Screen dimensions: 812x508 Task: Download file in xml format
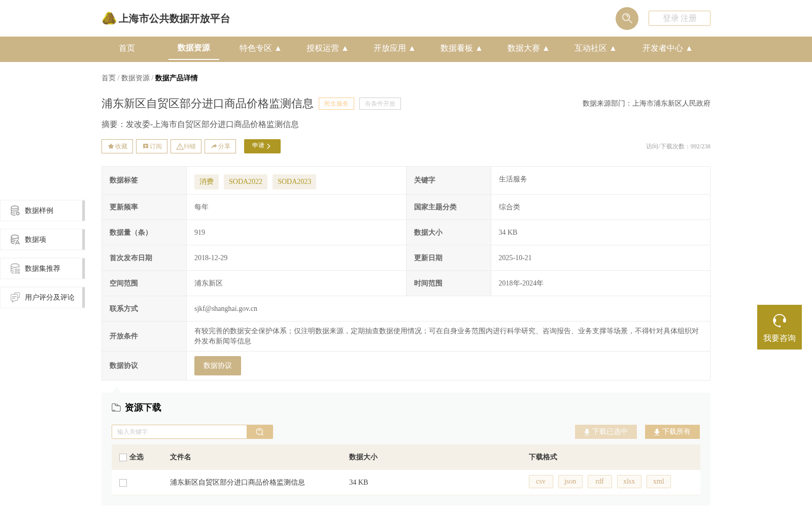[659, 482]
